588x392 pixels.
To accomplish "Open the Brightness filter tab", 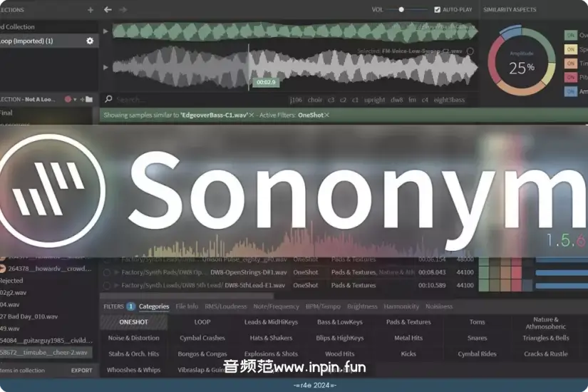I will [362, 306].
